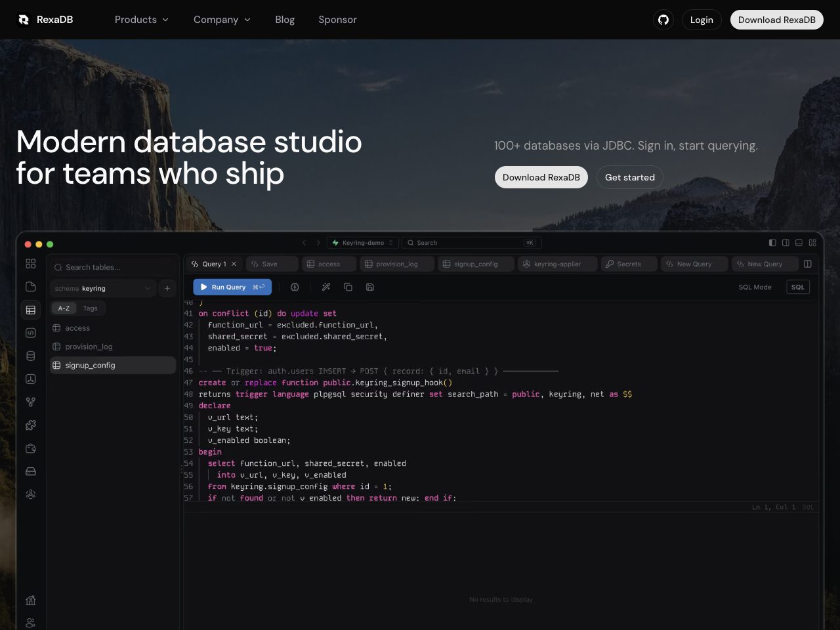Click the Search tables input field
The height and width of the screenshot is (630, 840).
click(113, 267)
